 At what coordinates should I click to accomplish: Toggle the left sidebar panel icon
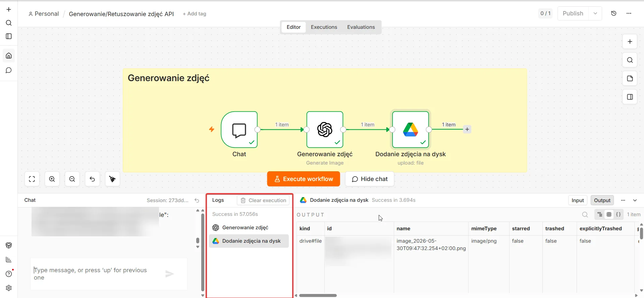point(9,36)
